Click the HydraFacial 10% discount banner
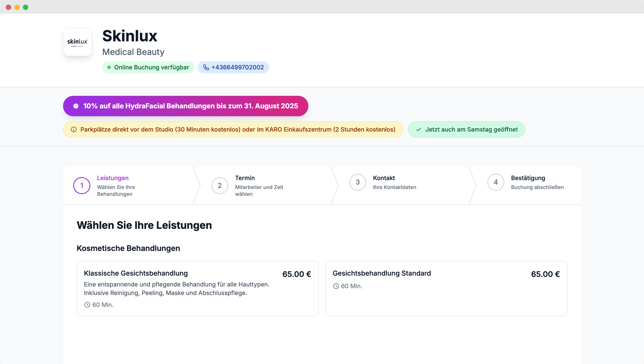The height and width of the screenshot is (364, 644). pos(185,106)
